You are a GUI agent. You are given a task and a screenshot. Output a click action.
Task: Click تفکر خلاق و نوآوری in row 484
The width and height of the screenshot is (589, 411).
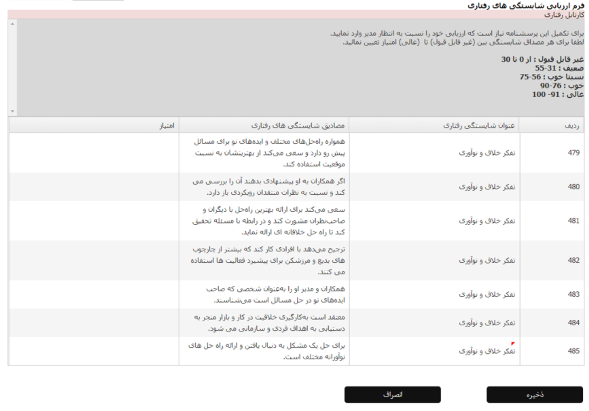pyautogui.click(x=487, y=323)
